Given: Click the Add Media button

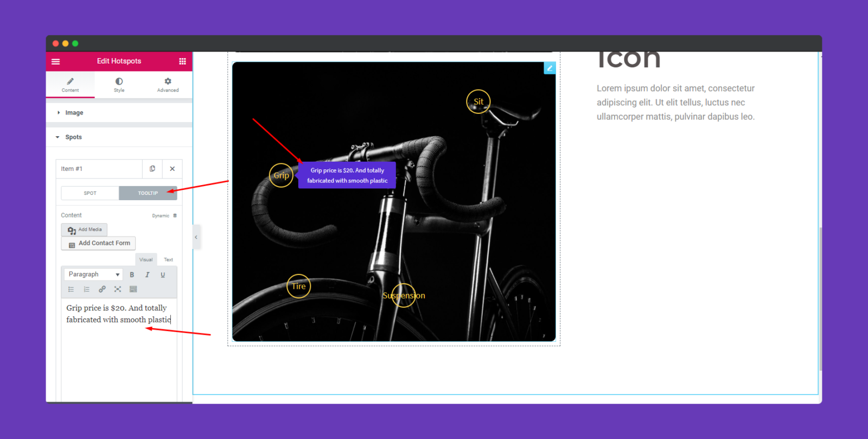Looking at the screenshot, I should 84,230.
